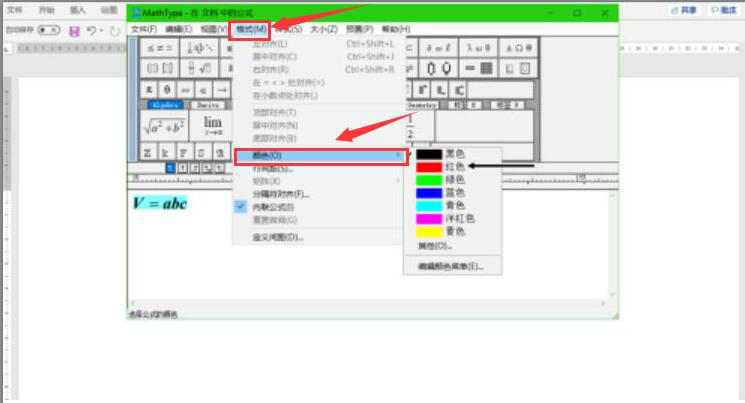745x403 pixels.
Task: Open the undo history dropdown arrow in Word
Action: [x=101, y=31]
